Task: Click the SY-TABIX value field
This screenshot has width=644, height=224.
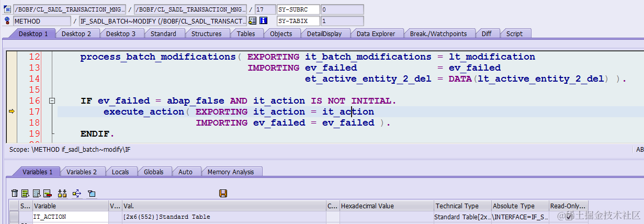Action: pyautogui.click(x=342, y=21)
